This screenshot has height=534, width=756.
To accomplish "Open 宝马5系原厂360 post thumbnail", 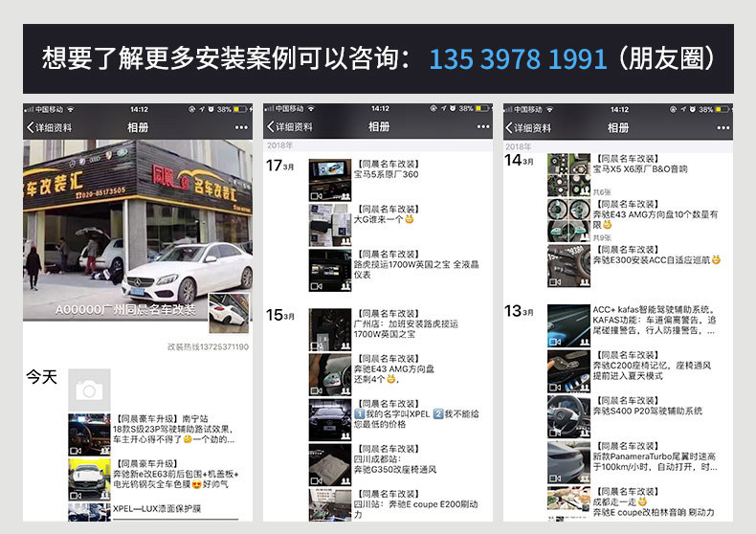I will [x=330, y=180].
